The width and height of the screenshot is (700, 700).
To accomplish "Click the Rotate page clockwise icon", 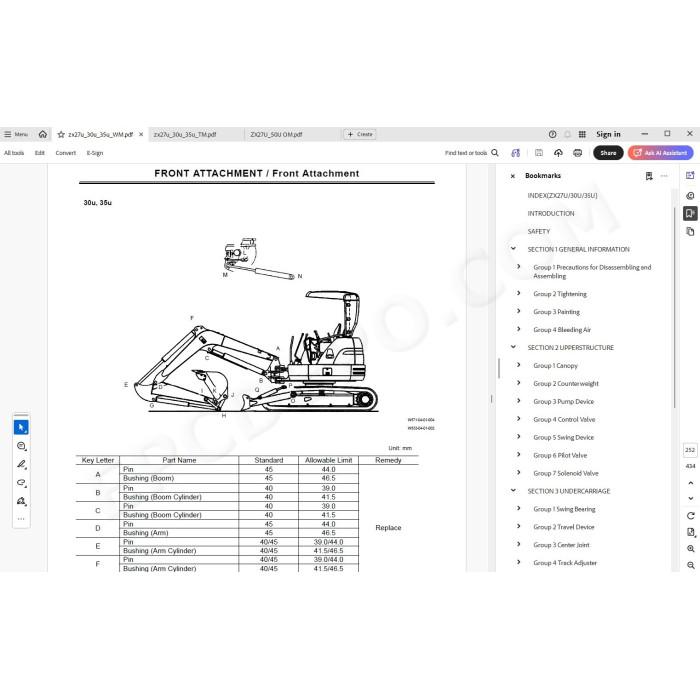I will (x=691, y=516).
